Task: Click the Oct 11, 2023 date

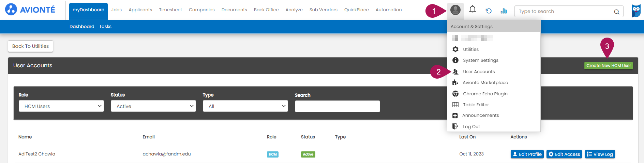Action: pyautogui.click(x=471, y=154)
